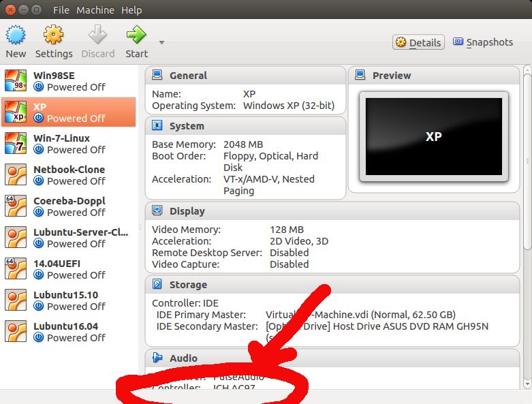Open the Machine menu

click(x=95, y=10)
